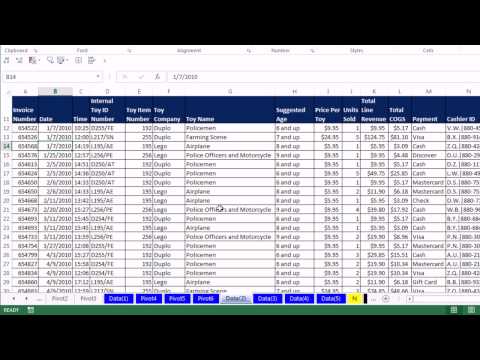This screenshot has height=360, width=480.
Task: Click the New Sheet plus button
Action: click(x=386, y=299)
